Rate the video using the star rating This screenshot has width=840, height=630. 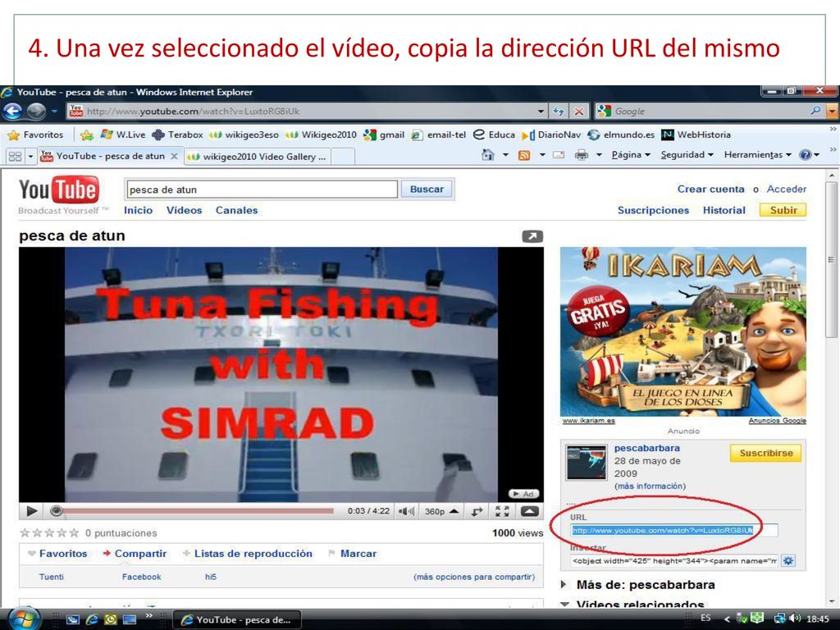click(49, 533)
